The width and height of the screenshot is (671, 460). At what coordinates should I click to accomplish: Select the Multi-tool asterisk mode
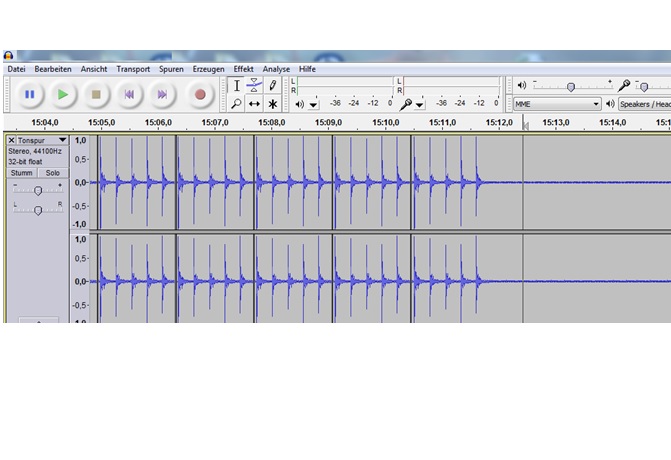tap(272, 104)
